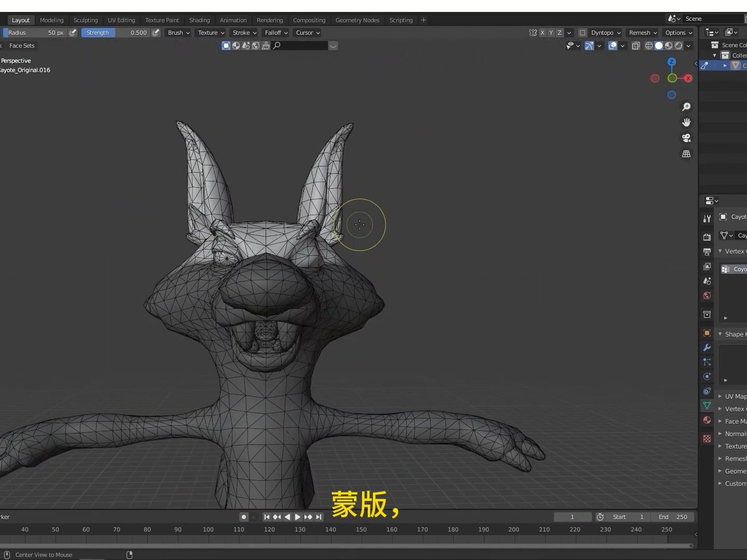Toggle auto keying record button
Viewport: 747px width, 560px height.
pyautogui.click(x=243, y=517)
